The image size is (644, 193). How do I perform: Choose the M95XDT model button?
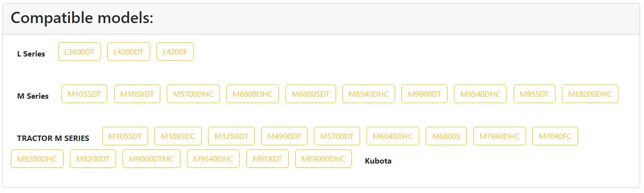click(x=268, y=159)
